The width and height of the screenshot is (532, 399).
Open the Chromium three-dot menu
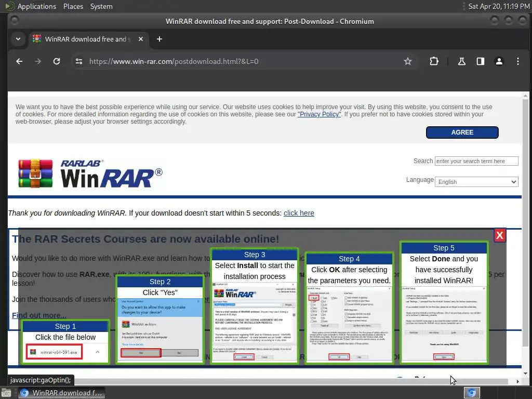pos(518,61)
